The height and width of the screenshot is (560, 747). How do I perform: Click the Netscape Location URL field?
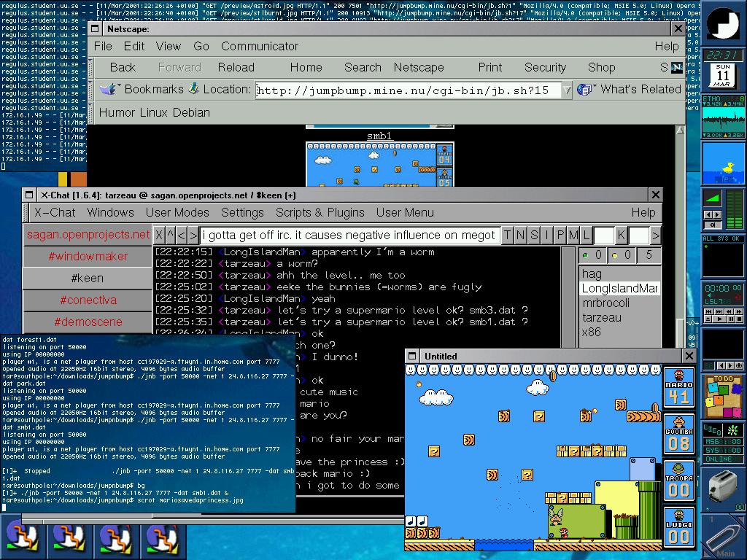tap(408, 90)
